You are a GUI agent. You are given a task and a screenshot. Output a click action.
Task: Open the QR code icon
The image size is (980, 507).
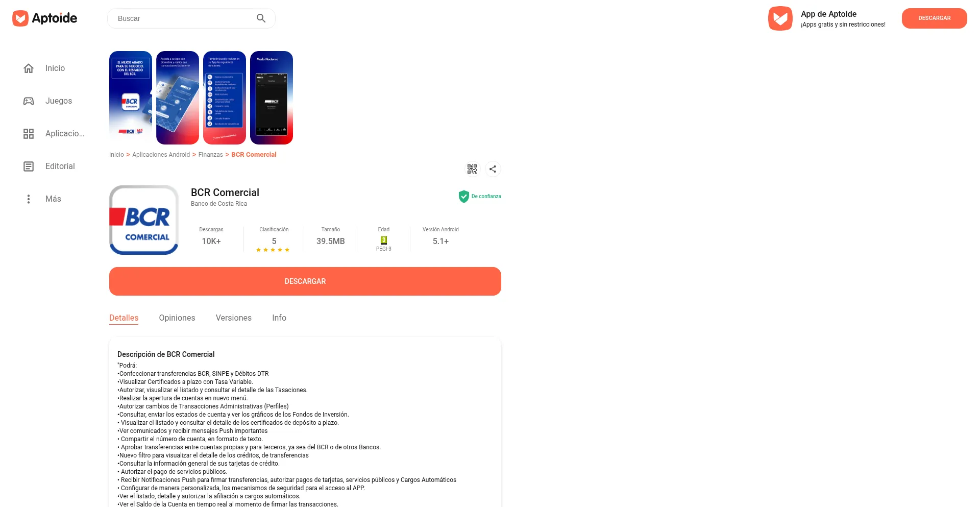click(x=472, y=169)
